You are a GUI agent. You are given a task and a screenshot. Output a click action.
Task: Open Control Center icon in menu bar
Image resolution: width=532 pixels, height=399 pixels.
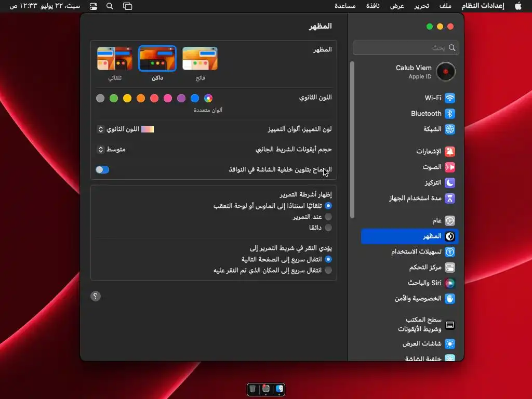[x=94, y=6]
